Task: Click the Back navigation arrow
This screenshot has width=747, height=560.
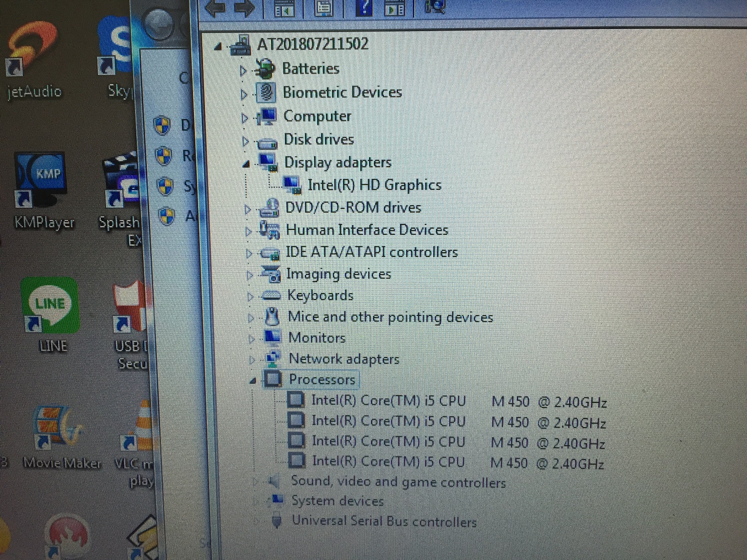Action: click(x=216, y=8)
